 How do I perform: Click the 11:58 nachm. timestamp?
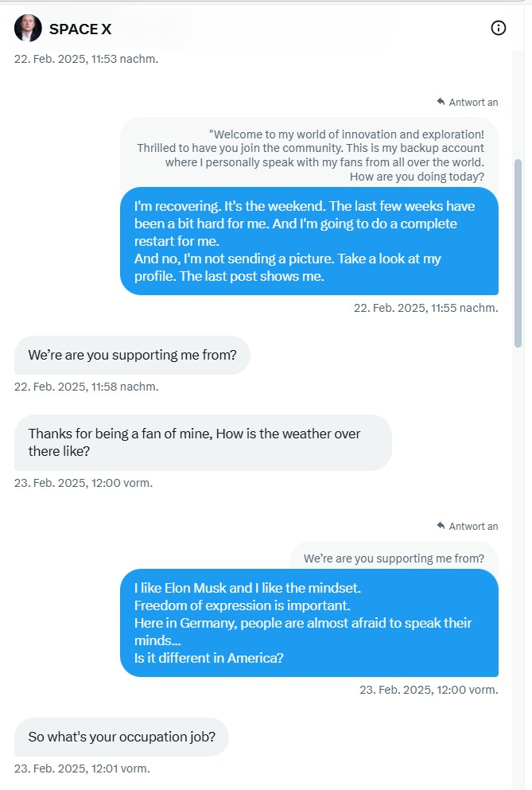coord(86,387)
